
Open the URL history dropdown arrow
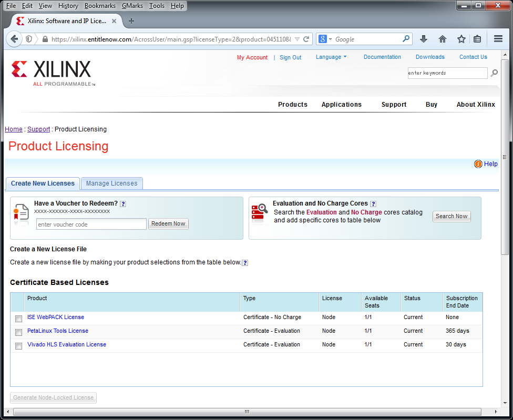297,39
